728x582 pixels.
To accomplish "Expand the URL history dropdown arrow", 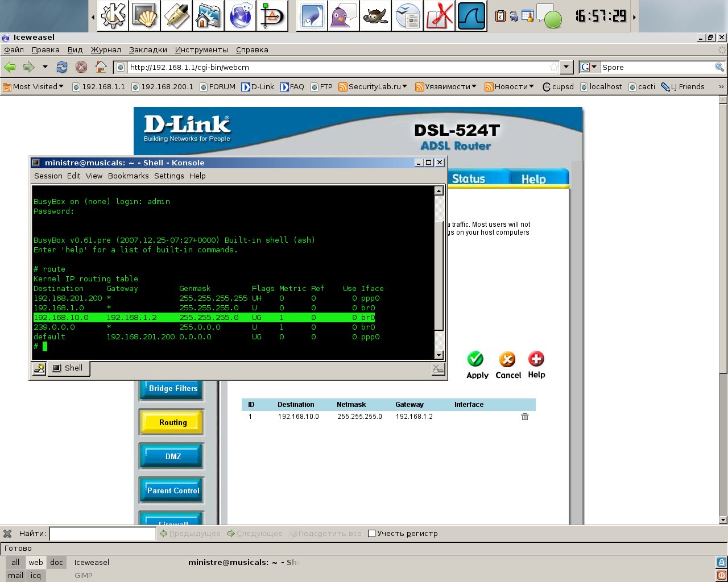I will [566, 67].
